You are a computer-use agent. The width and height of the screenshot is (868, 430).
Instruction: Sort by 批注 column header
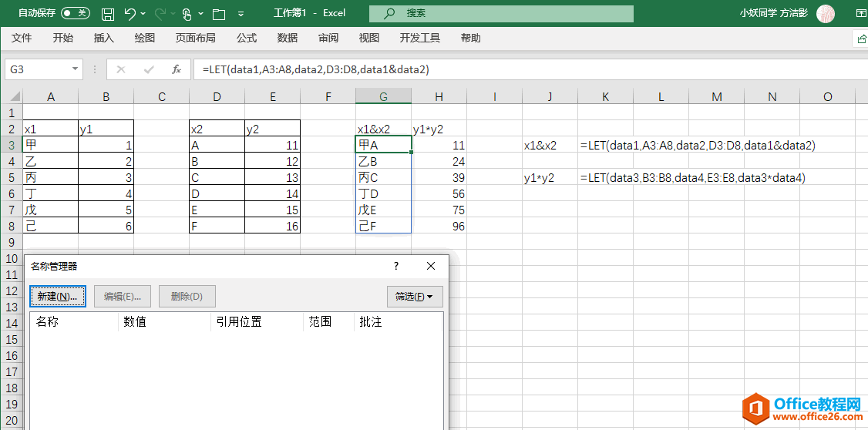tap(398, 321)
